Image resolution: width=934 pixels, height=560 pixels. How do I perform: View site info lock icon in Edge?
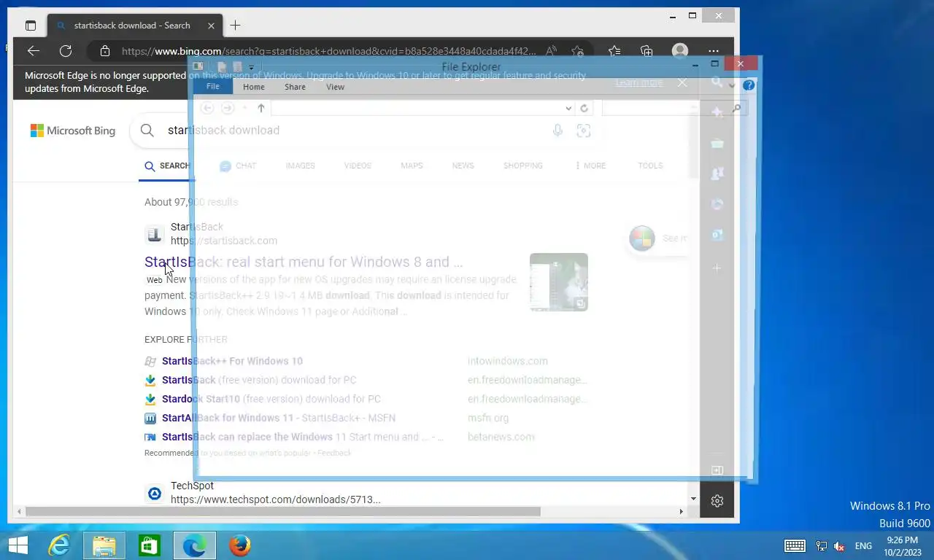pyautogui.click(x=105, y=51)
